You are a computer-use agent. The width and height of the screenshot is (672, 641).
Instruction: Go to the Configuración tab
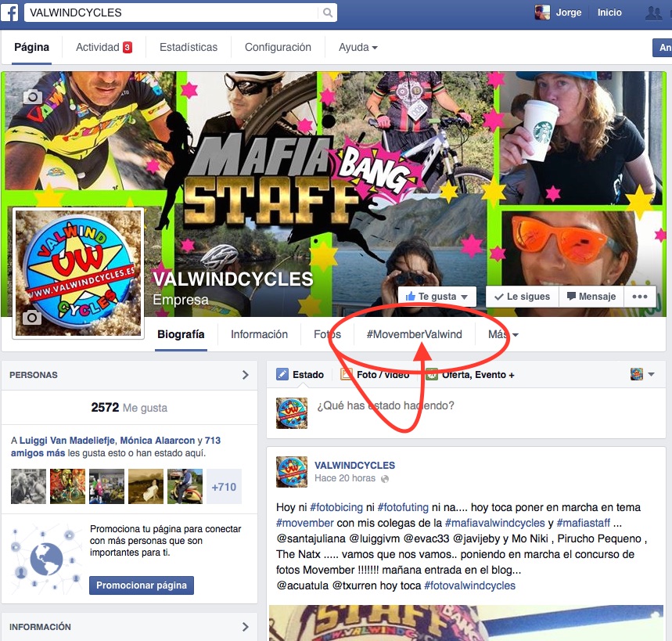(278, 47)
